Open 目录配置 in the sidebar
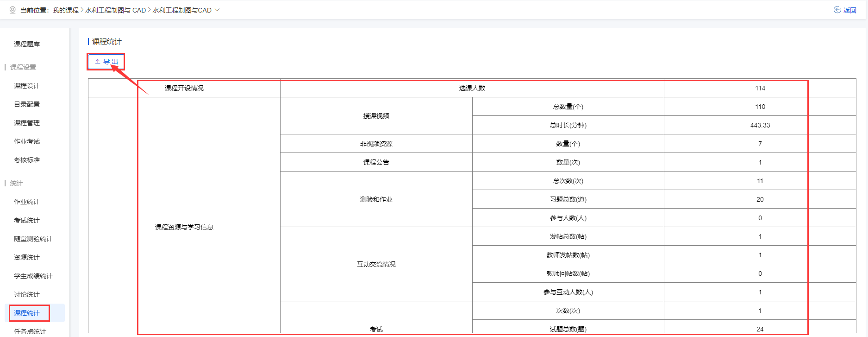This screenshot has height=337, width=868. [x=27, y=104]
